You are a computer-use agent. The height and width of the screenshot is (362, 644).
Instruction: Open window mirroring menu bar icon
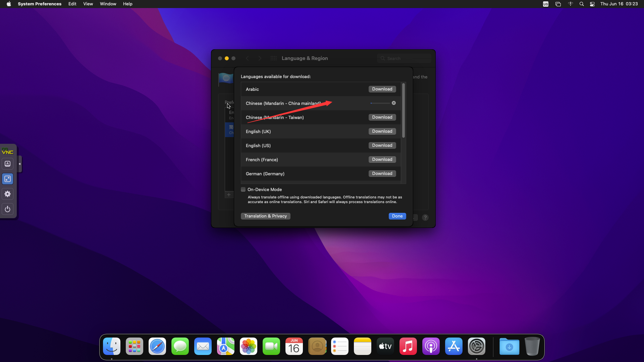[x=558, y=4]
